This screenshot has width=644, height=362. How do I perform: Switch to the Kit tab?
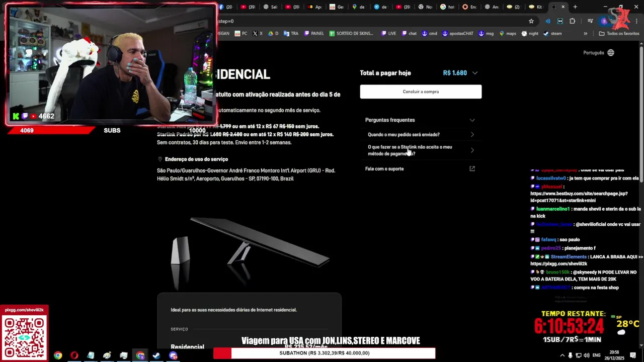[x=536, y=7]
